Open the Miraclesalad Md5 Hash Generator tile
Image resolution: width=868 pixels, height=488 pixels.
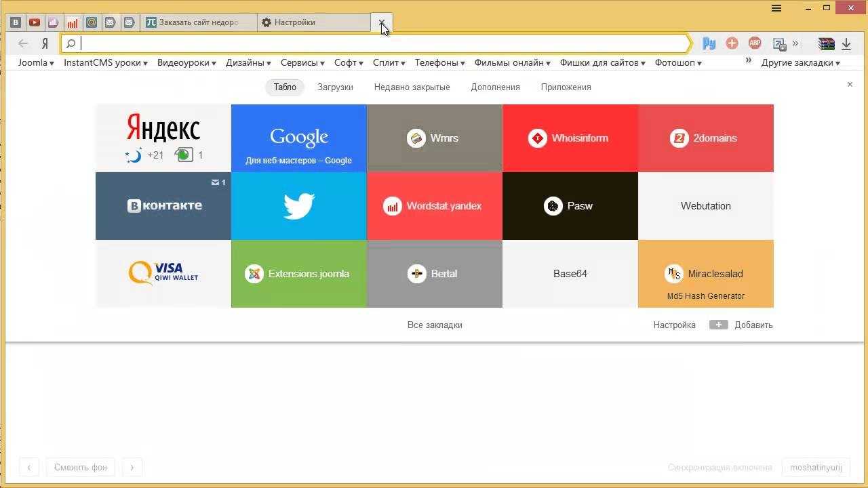point(706,274)
